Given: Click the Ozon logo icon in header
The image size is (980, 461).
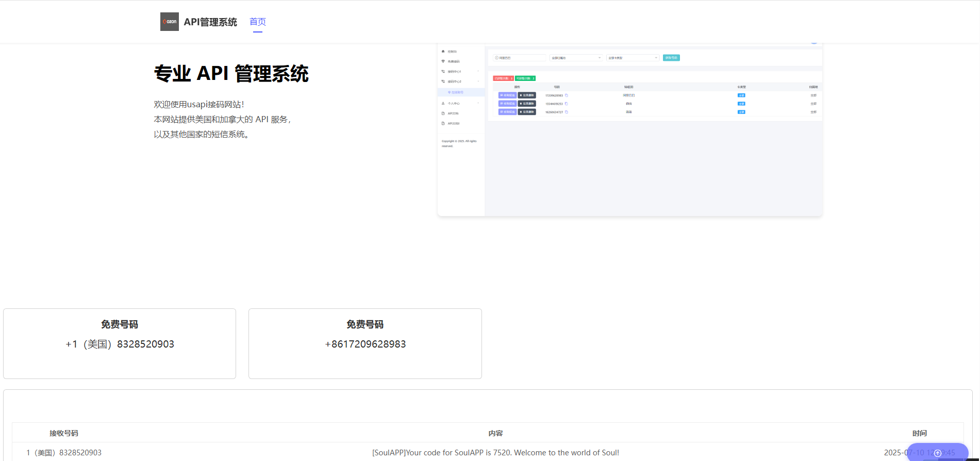Looking at the screenshot, I should pos(169,22).
